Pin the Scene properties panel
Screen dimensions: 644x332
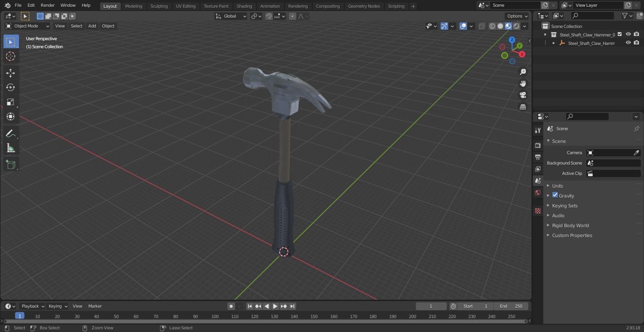coord(636,129)
